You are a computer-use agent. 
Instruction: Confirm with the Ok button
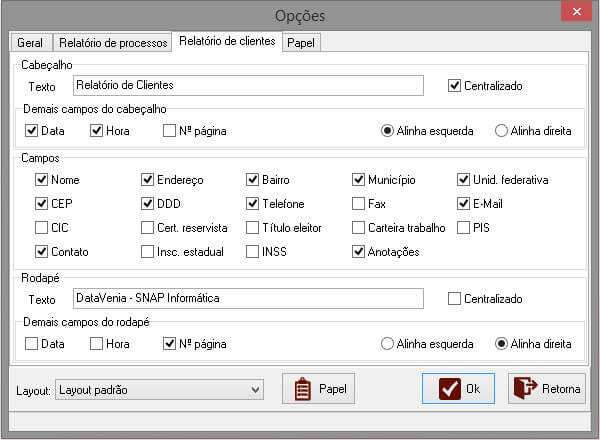458,388
